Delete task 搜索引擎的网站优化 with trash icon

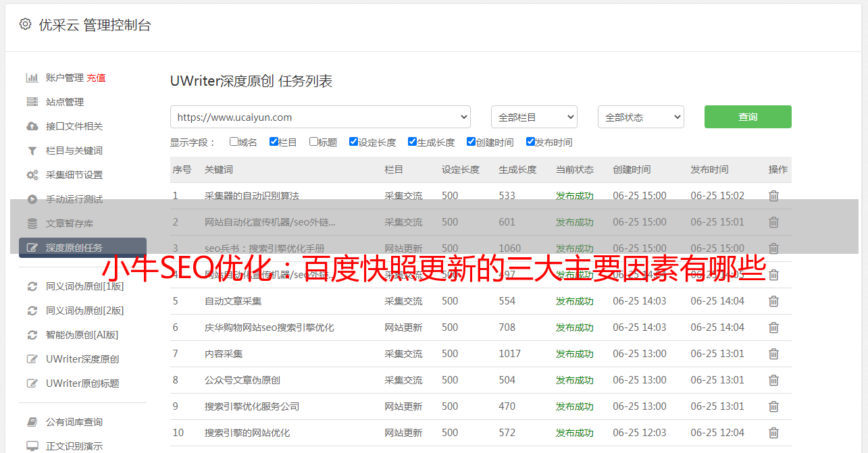tap(774, 433)
